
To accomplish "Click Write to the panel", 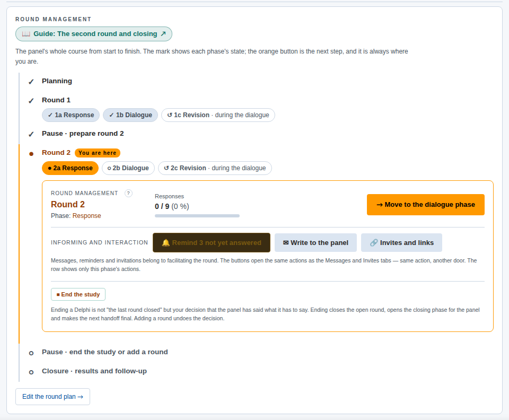I will tap(315, 243).
